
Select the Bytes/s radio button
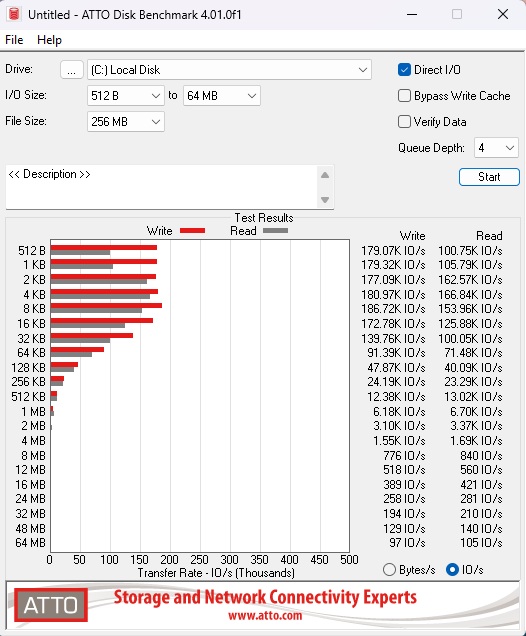389,569
